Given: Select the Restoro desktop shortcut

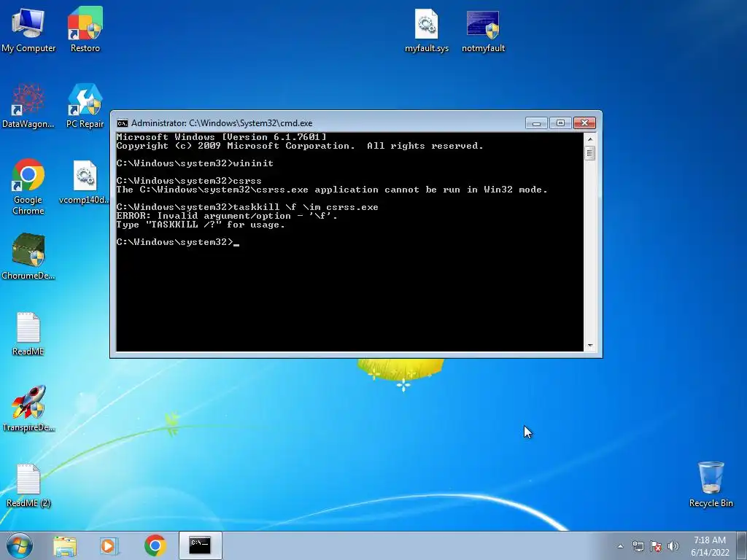Looking at the screenshot, I should [85, 29].
